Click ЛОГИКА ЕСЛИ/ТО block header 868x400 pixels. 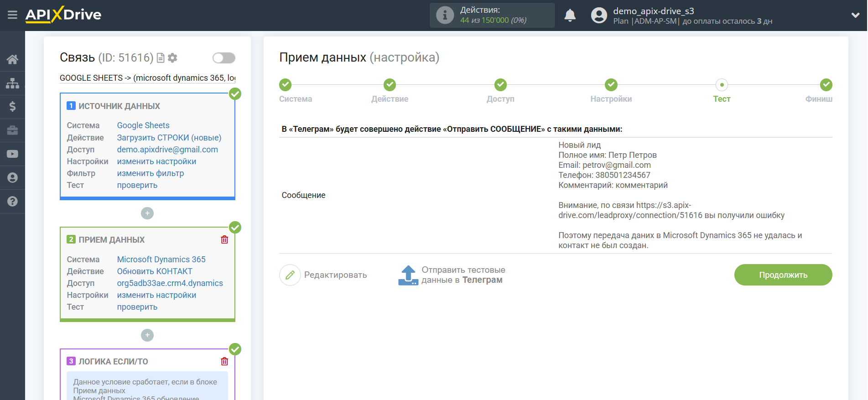tap(113, 362)
